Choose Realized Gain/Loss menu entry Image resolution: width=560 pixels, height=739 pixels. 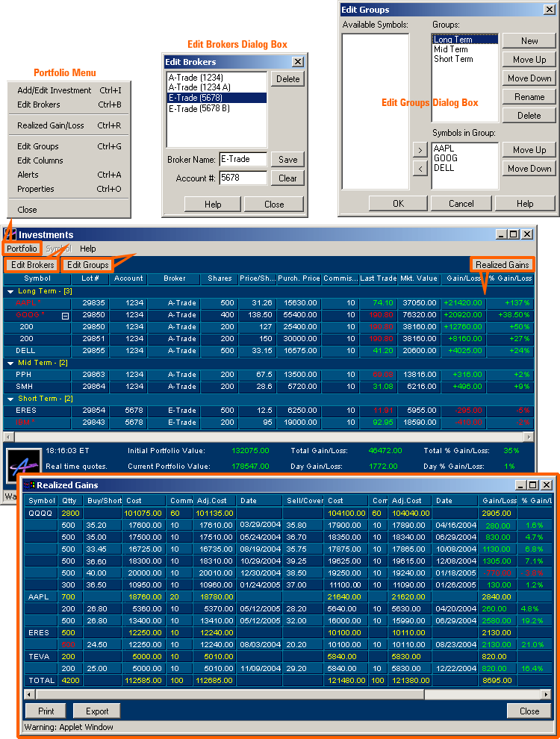click(x=69, y=125)
